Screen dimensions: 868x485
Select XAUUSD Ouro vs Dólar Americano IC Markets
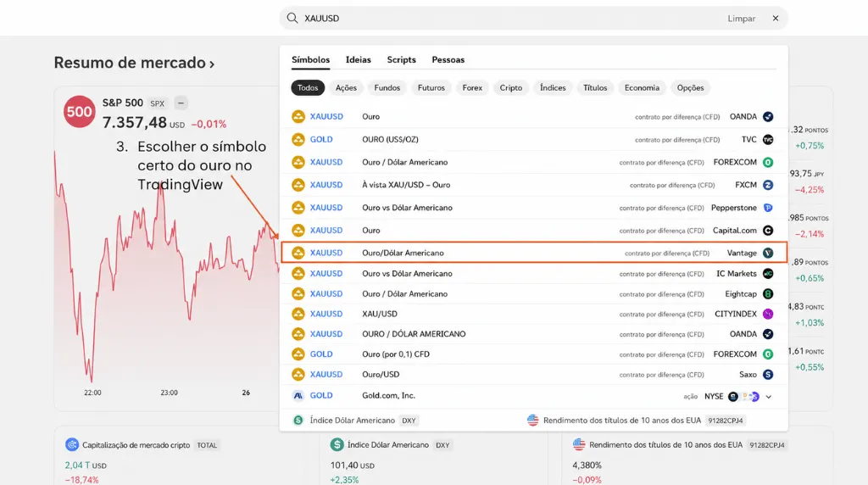pos(534,274)
